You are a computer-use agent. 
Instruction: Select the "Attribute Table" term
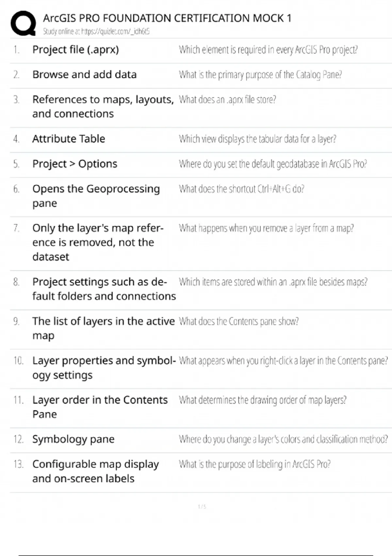[x=69, y=139]
